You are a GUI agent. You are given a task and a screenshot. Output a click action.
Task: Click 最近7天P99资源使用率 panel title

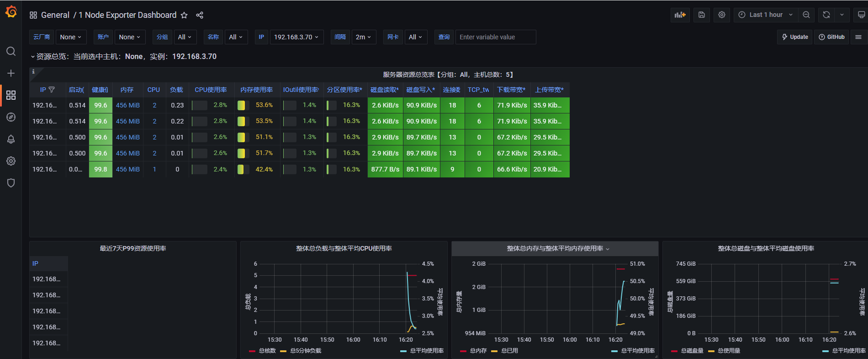tap(133, 248)
